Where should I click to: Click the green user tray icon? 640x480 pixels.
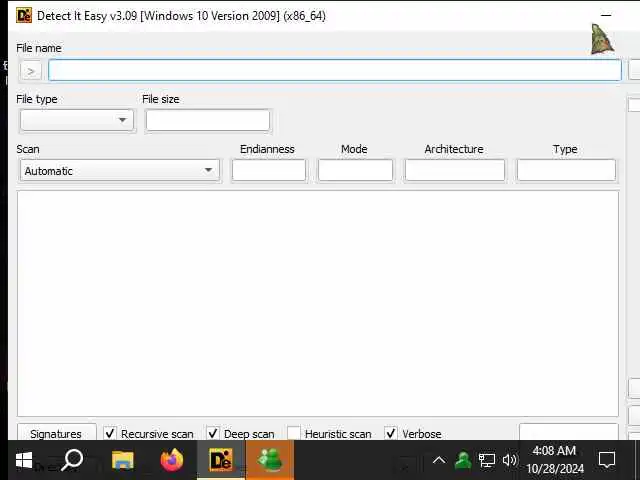(463, 460)
